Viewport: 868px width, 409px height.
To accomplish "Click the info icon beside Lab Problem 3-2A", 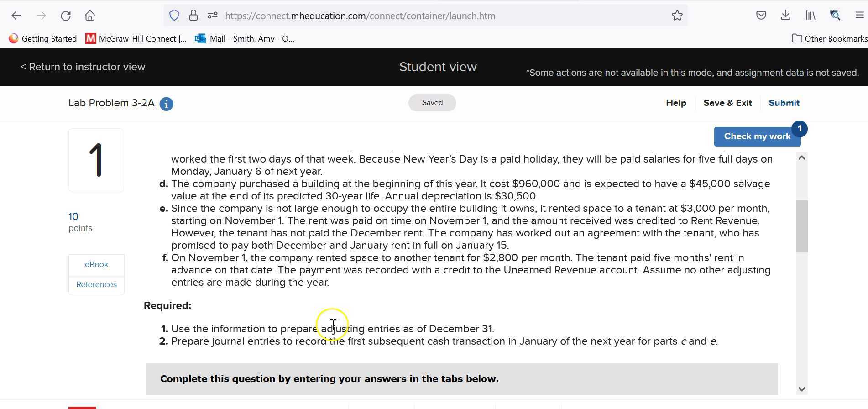I will click(x=166, y=104).
